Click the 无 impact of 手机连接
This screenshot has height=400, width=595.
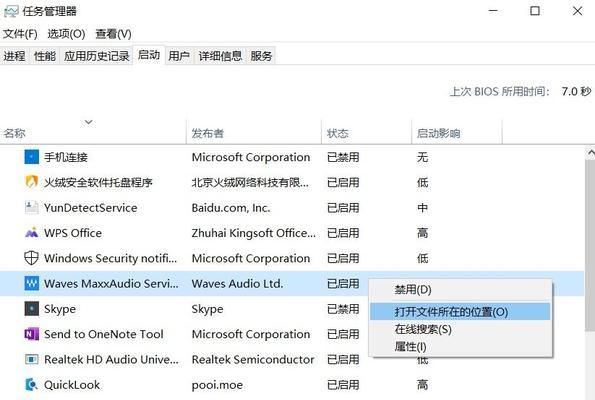422,157
